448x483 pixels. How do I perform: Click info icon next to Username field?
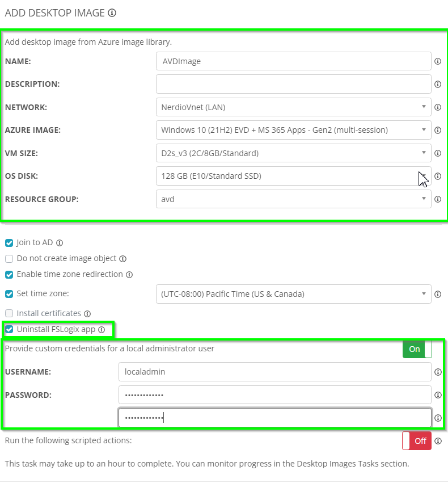(438, 372)
